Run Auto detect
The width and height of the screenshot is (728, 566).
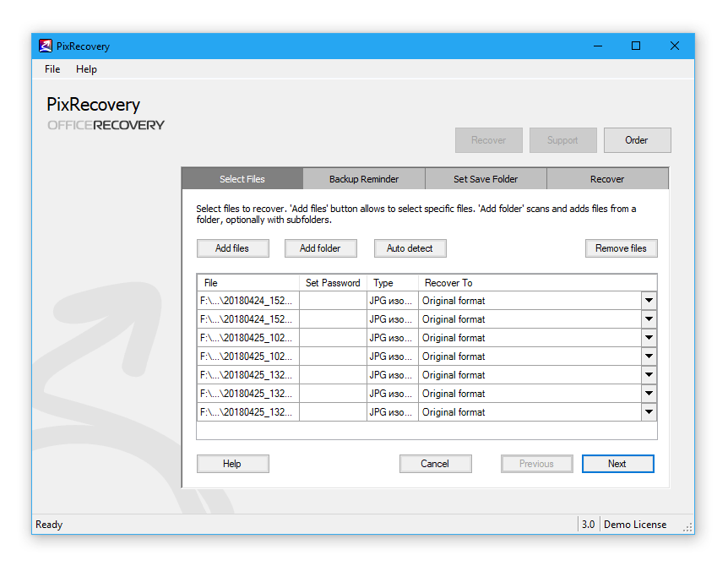410,248
